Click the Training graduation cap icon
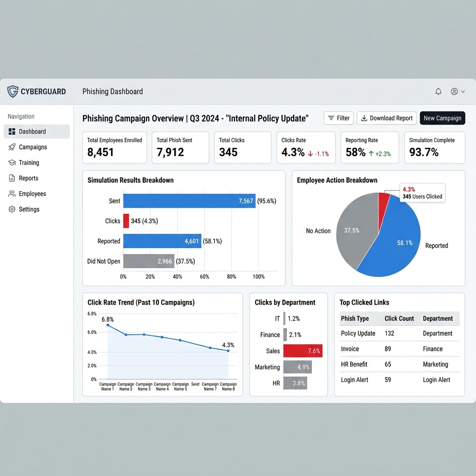 pos(12,162)
